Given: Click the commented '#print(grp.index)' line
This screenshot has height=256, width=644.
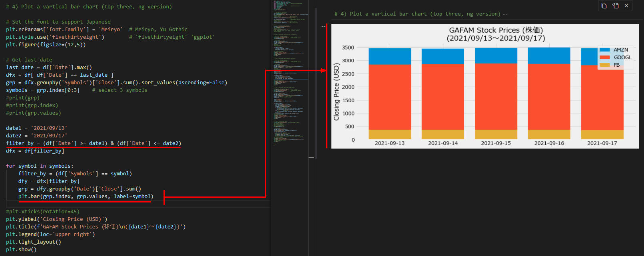Looking at the screenshot, I should 32,105.
